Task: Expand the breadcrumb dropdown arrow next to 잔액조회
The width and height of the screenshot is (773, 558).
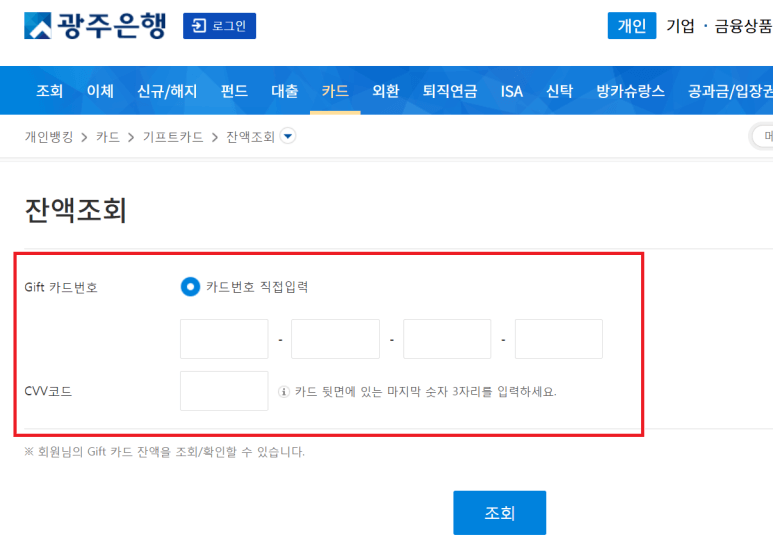Action: tap(288, 136)
